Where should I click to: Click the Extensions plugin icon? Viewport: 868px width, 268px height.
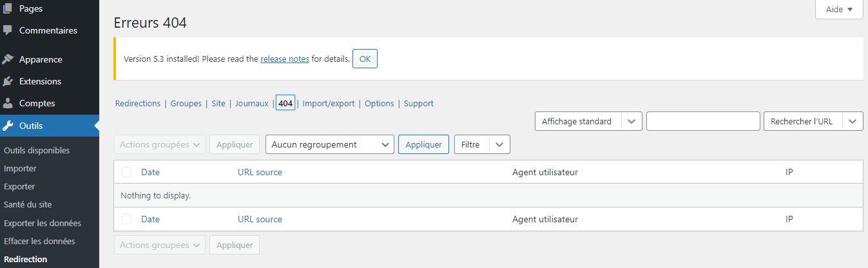(x=8, y=81)
